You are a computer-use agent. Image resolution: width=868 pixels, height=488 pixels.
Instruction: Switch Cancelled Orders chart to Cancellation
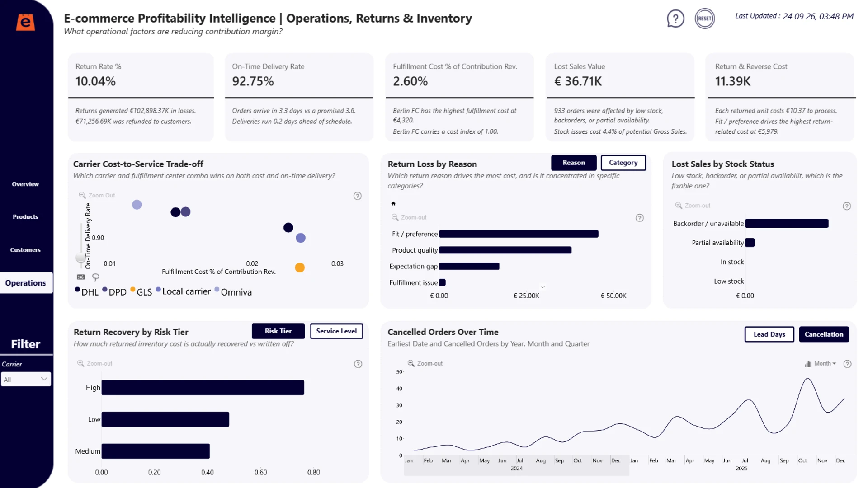click(824, 334)
